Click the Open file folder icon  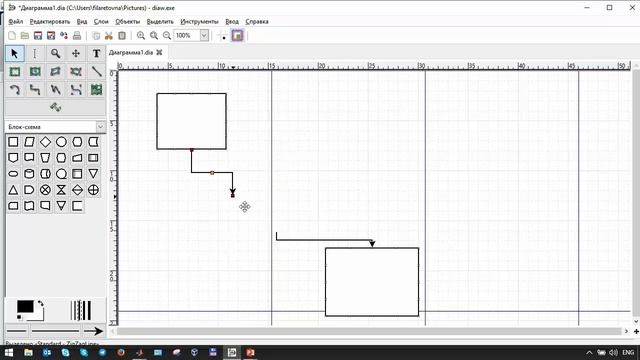[25, 36]
